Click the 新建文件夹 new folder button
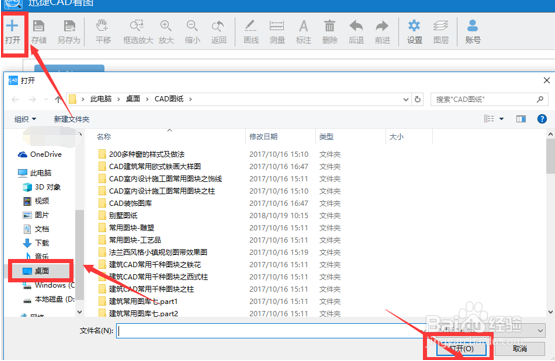Viewport: 555px width, 361px height. [71, 119]
